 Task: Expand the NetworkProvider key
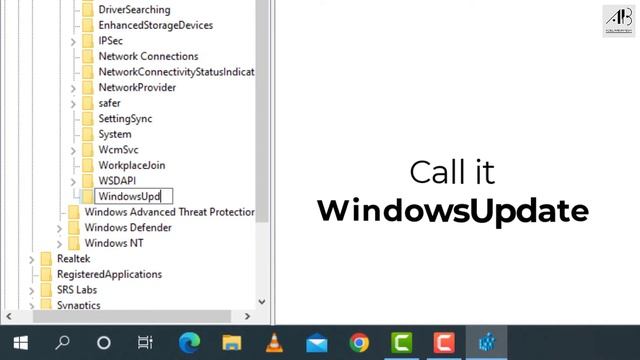[x=73, y=88]
